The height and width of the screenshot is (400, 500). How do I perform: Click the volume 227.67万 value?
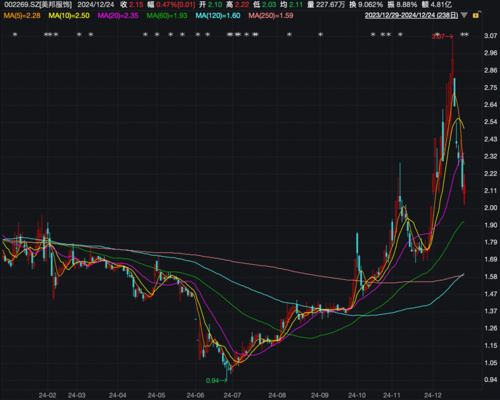[x=331, y=5]
